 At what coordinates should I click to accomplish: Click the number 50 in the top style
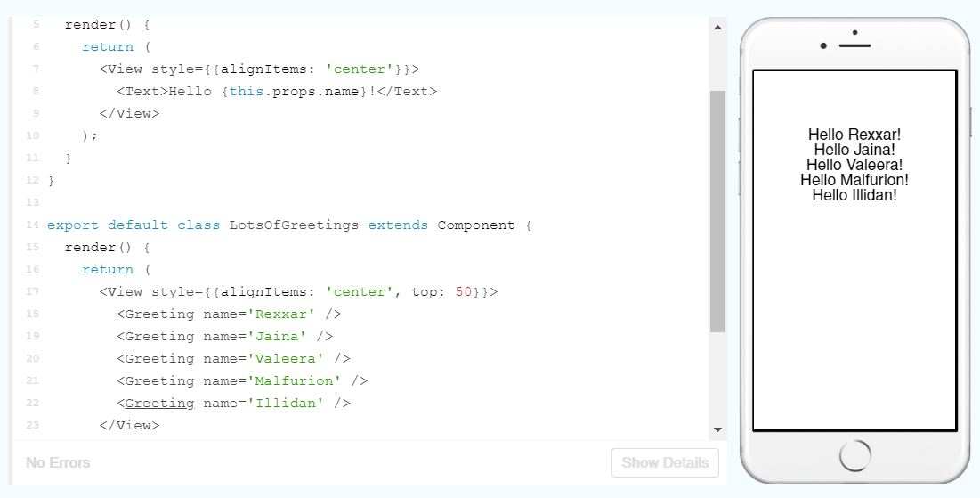pyautogui.click(x=464, y=292)
